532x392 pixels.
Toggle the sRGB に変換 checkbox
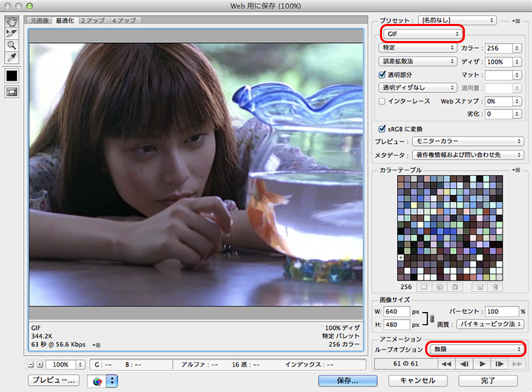pyautogui.click(x=382, y=129)
